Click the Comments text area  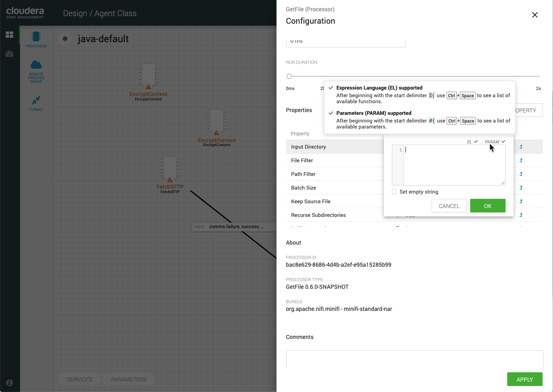pyautogui.click(x=415, y=359)
